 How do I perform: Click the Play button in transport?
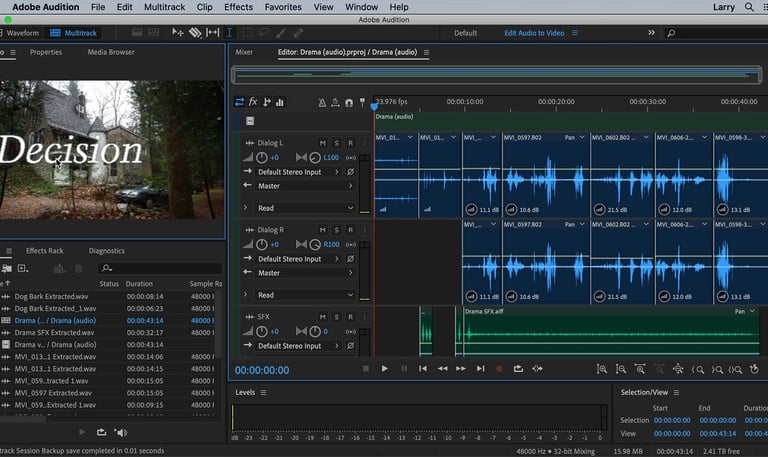(x=384, y=368)
